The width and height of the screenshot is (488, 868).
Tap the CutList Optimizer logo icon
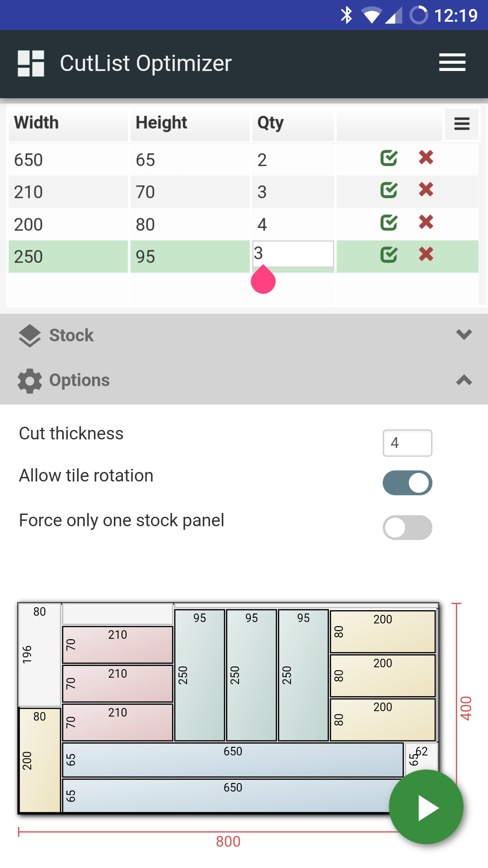pyautogui.click(x=31, y=63)
